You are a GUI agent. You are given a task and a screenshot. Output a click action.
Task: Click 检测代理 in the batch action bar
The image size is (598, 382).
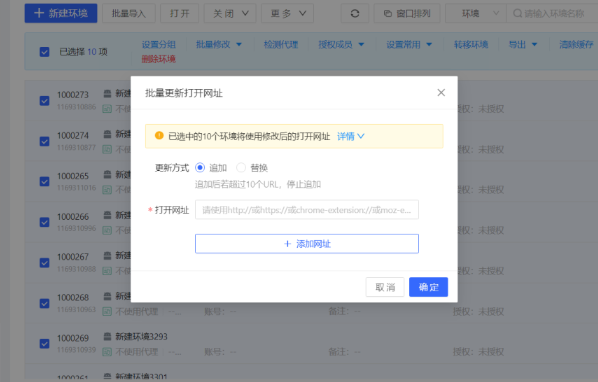tap(281, 45)
